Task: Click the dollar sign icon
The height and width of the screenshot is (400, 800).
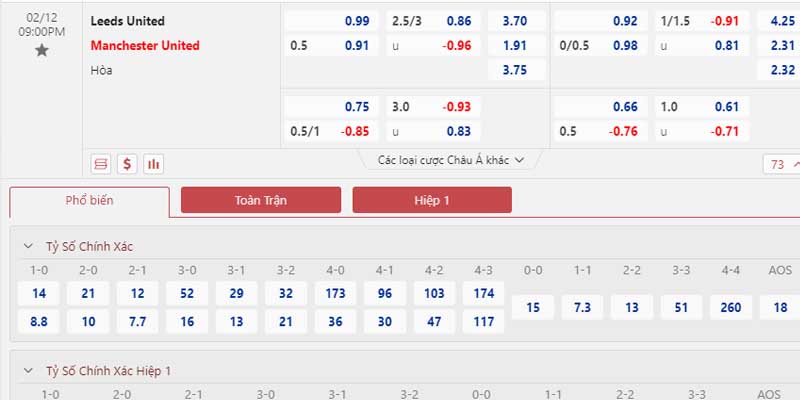Action: [127, 164]
